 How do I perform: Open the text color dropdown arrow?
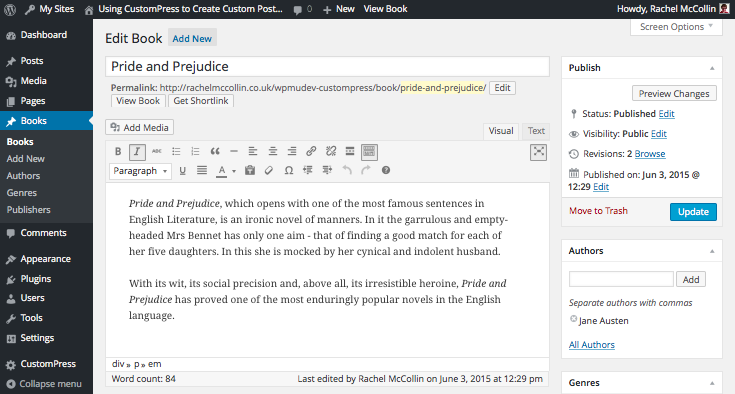point(234,171)
